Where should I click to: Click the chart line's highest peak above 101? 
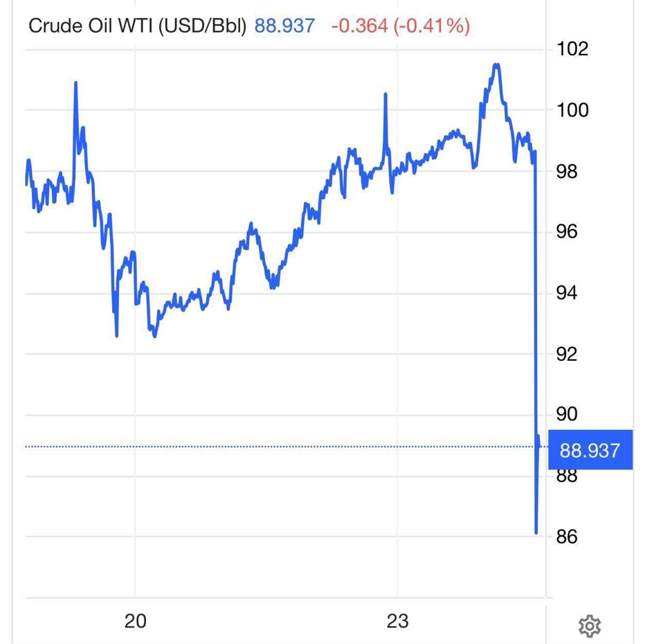click(x=496, y=65)
